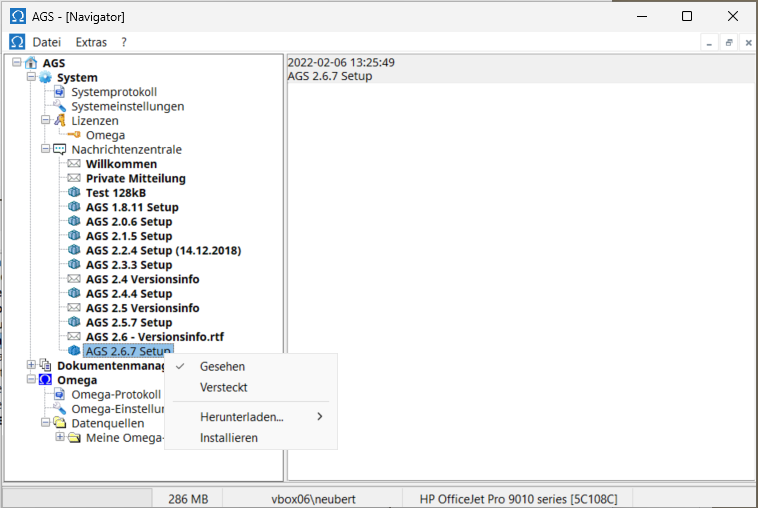This screenshot has height=508, width=758.
Task: Click the Systemeinstellungen wrench icon
Action: [x=60, y=107]
